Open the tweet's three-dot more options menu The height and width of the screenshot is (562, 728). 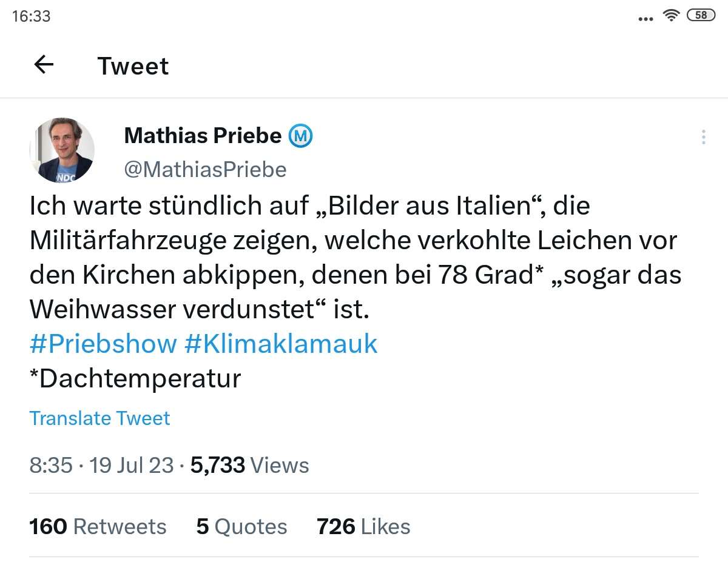point(703,137)
